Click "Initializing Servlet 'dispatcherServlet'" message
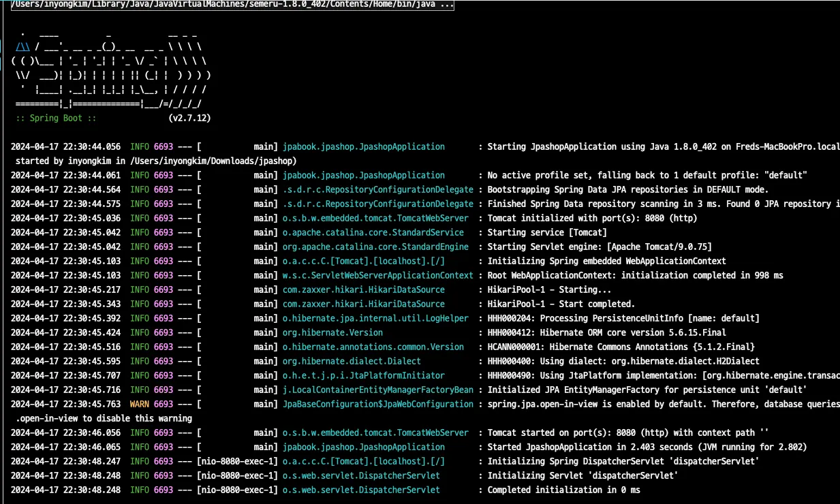 pyautogui.click(x=582, y=475)
